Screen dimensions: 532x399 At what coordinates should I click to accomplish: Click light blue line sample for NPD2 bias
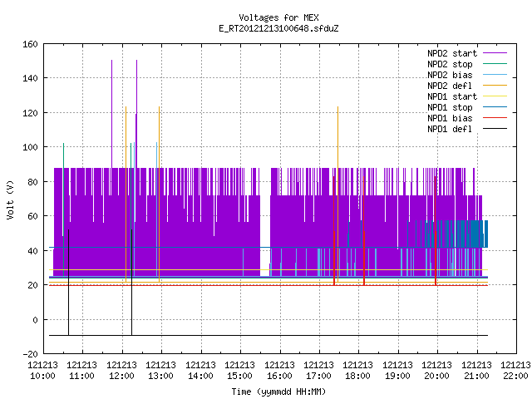pyautogui.click(x=495, y=74)
